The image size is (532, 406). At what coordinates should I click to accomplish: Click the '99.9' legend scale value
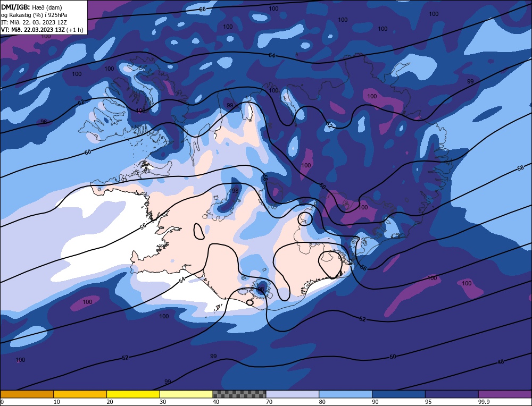click(x=483, y=402)
